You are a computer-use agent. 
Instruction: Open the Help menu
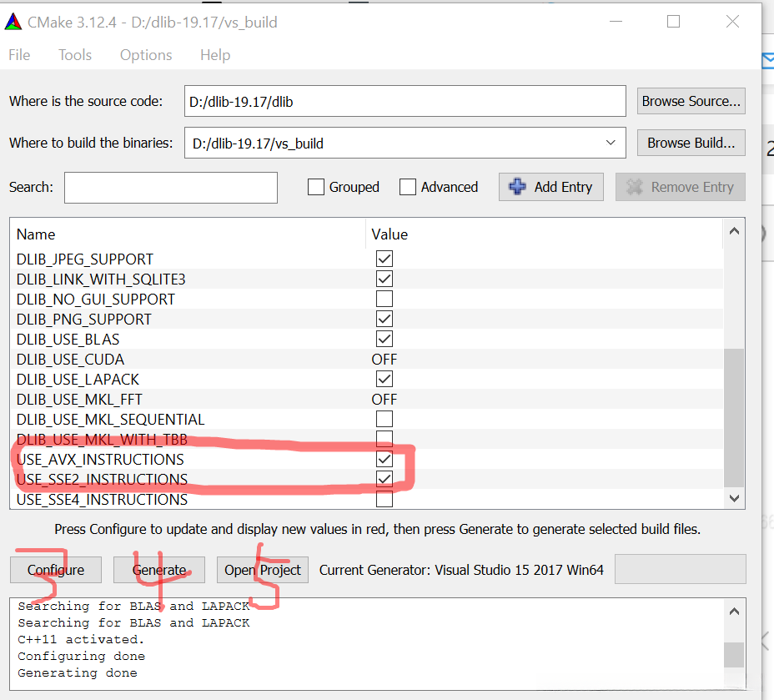click(215, 55)
